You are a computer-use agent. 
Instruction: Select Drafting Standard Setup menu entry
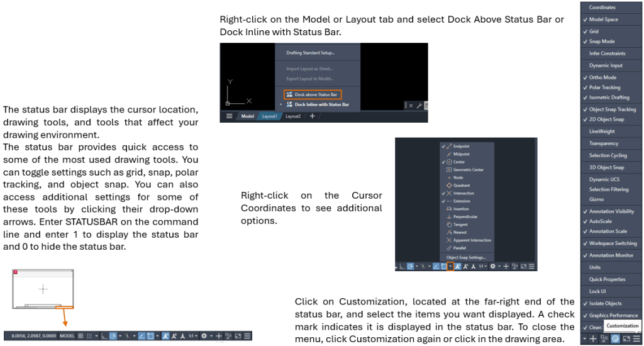310,53
